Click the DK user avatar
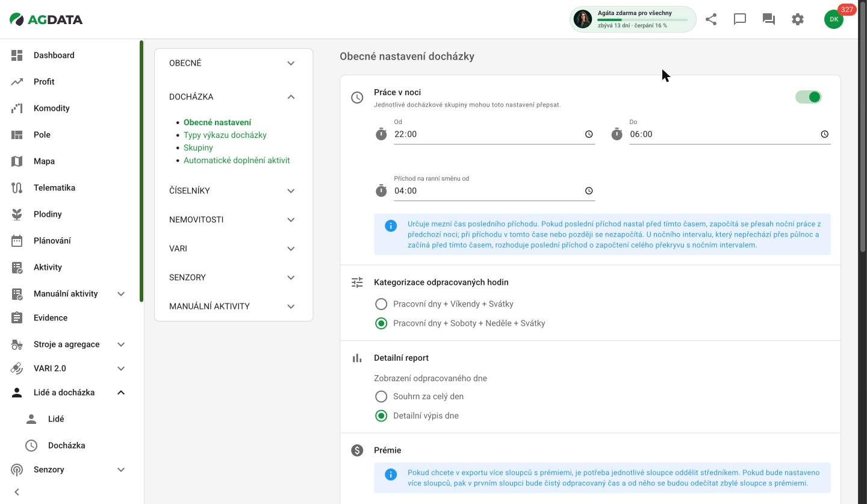Image resolution: width=867 pixels, height=504 pixels. [x=834, y=19]
